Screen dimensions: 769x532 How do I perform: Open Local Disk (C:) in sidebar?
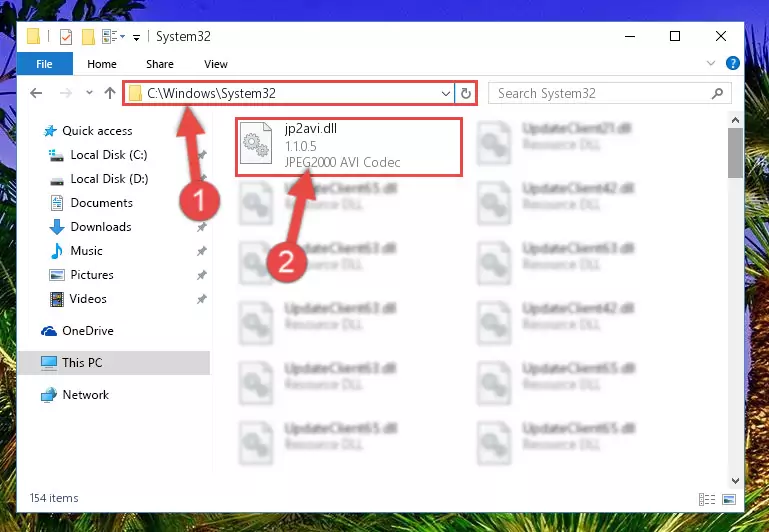[x=109, y=155]
